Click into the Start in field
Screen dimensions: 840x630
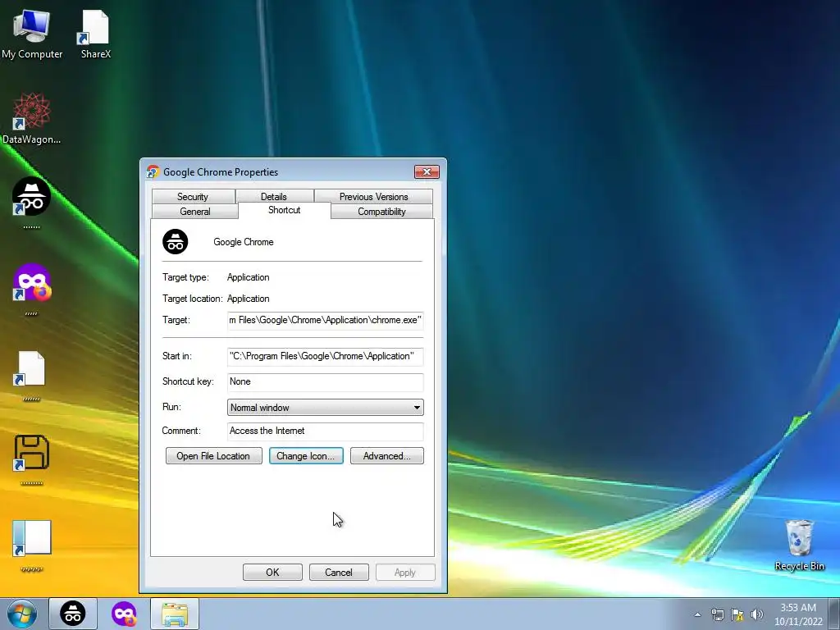pyautogui.click(x=325, y=356)
